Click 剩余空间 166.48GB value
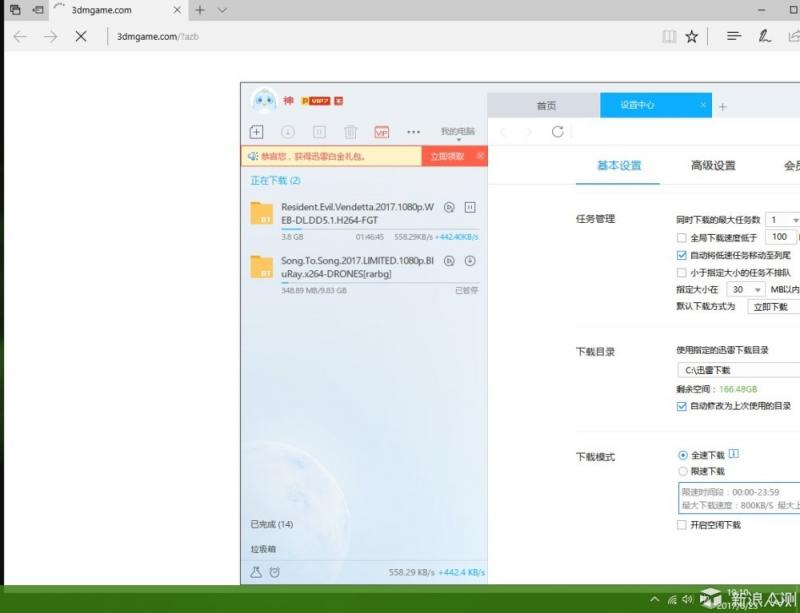The width and height of the screenshot is (800, 613). point(738,389)
